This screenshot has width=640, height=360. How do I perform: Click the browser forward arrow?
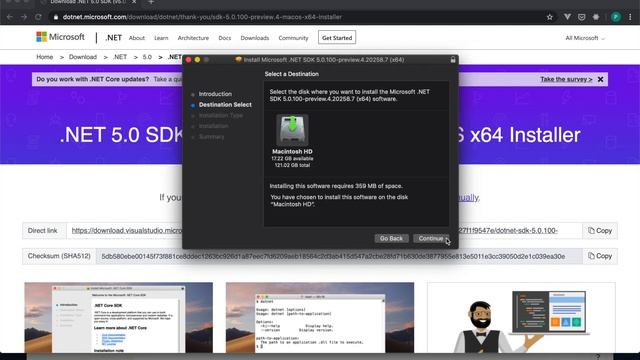point(24,17)
